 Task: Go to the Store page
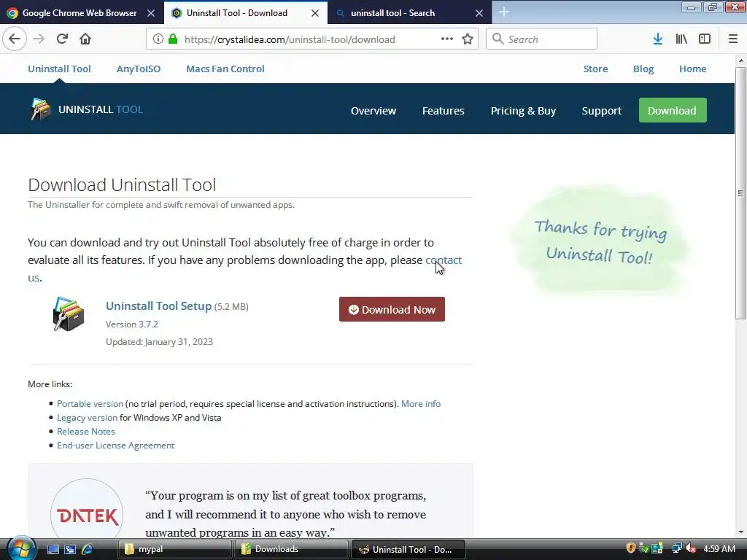coord(595,69)
